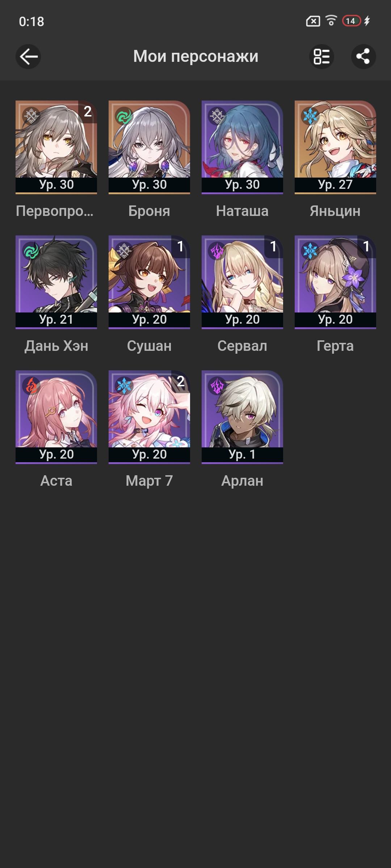Open March 7th character portrait
The image size is (391, 868).
point(149,417)
